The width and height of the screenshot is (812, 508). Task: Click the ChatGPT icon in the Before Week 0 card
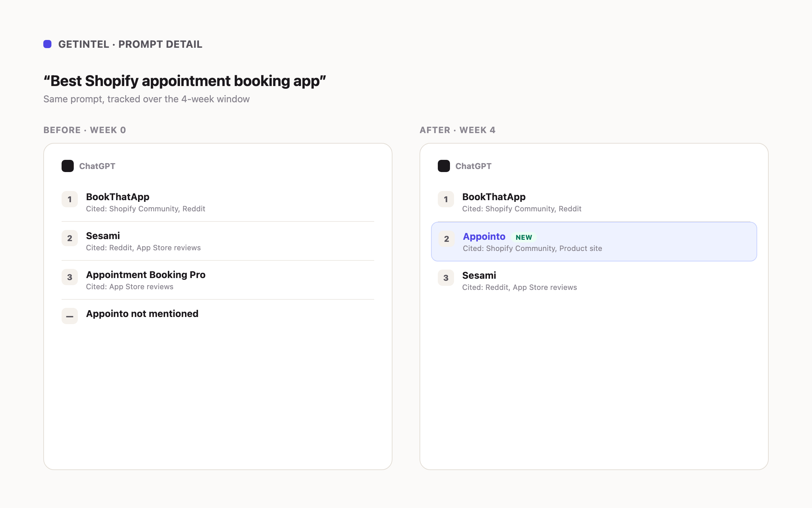pyautogui.click(x=68, y=166)
